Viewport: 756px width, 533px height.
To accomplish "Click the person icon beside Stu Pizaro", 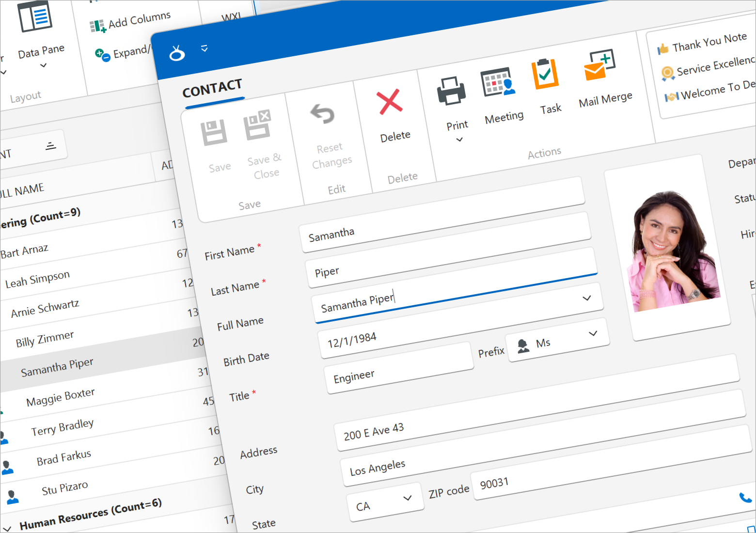I will 12,496.
